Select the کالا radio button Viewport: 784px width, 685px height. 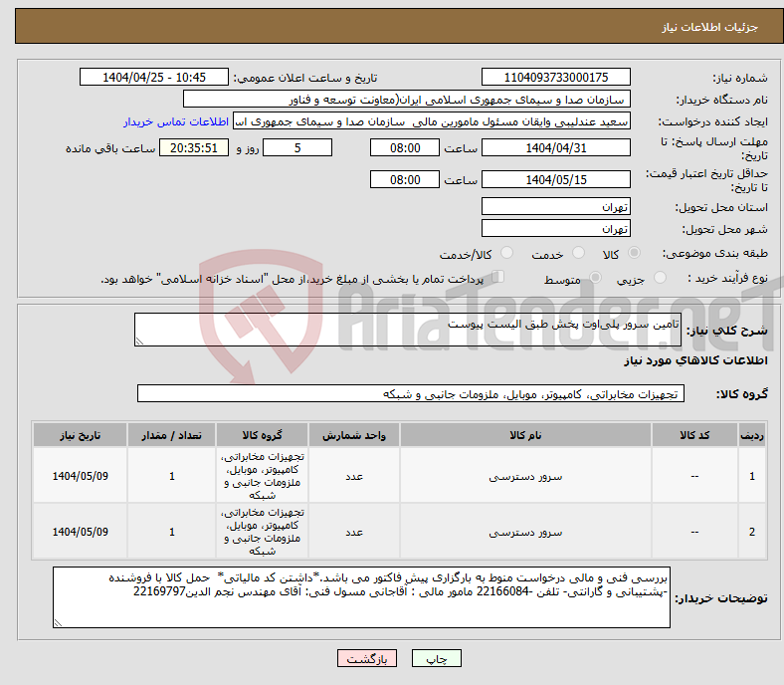[x=634, y=253]
